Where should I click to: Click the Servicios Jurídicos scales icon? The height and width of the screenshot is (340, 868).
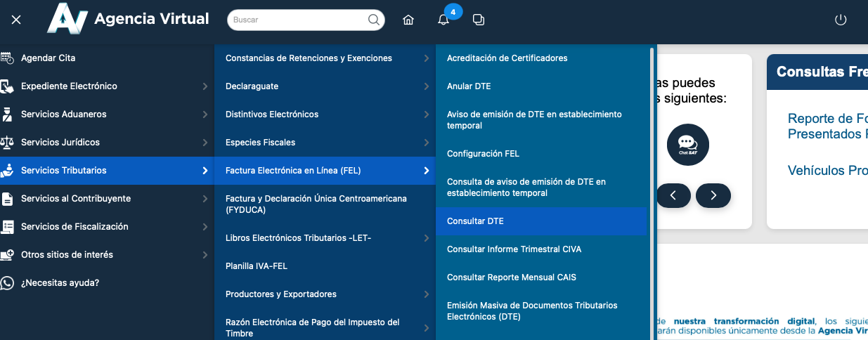[x=7, y=143]
